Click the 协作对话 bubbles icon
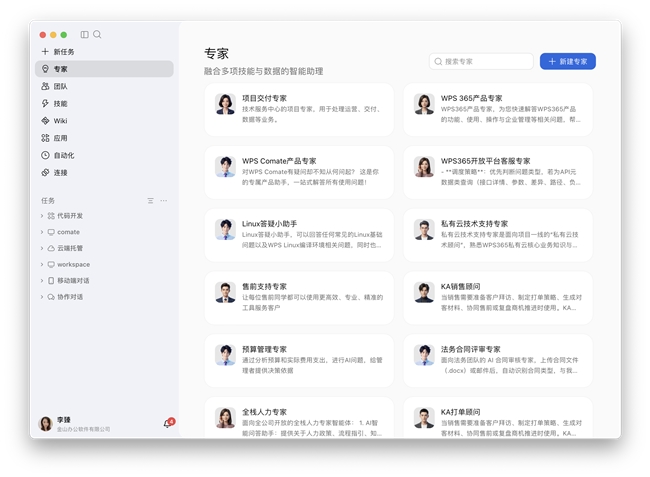This screenshot has width=650, height=477. tap(51, 297)
